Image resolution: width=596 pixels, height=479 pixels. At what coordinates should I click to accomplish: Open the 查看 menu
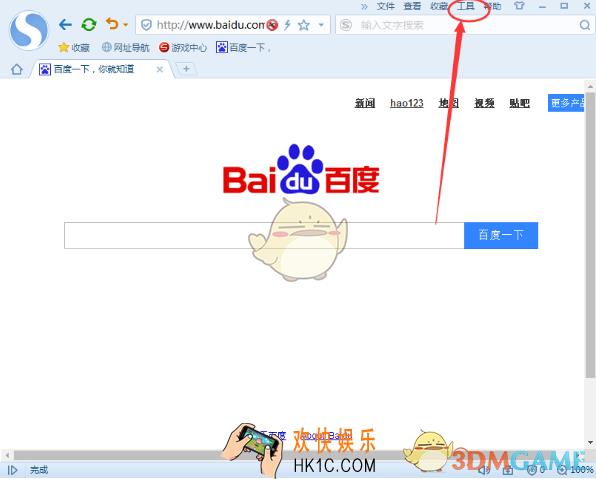(x=412, y=6)
